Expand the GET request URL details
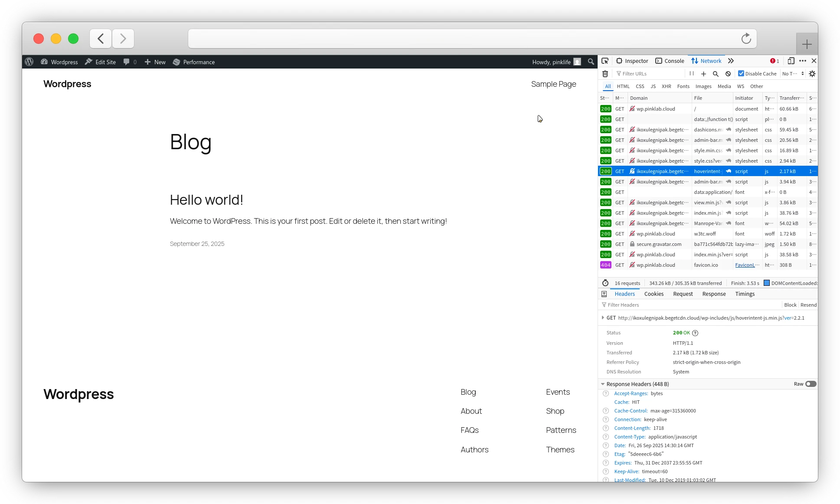This screenshot has height=504, width=840. point(603,318)
